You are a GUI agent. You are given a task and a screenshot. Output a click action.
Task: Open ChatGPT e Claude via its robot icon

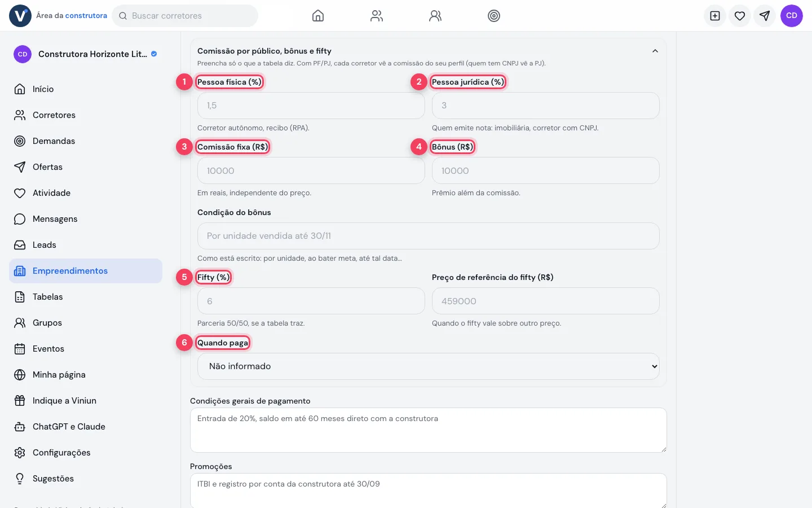(20, 427)
